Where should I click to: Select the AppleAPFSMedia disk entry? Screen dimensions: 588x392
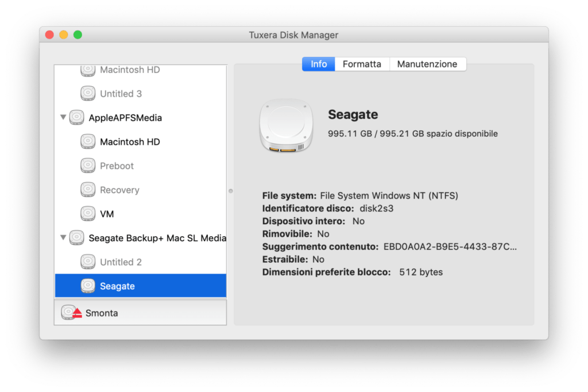[141, 117]
